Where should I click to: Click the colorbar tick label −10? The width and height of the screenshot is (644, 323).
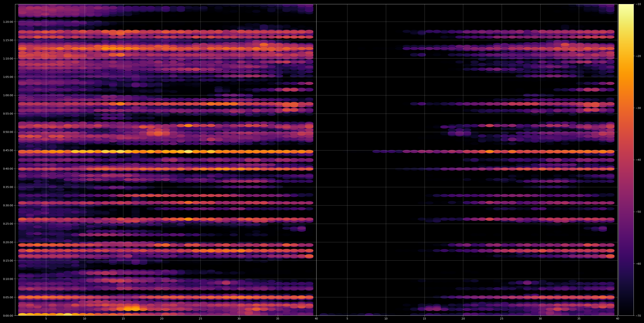click(x=638, y=4)
